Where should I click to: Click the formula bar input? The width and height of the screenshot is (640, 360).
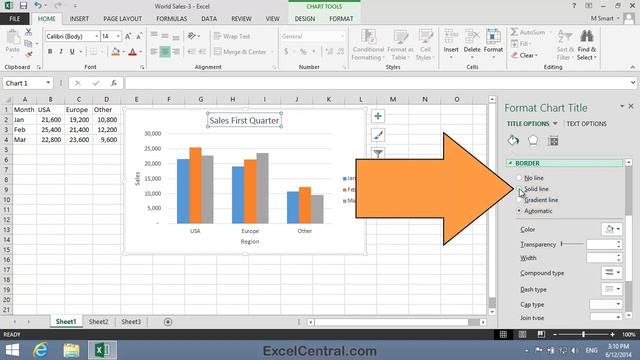(x=378, y=83)
